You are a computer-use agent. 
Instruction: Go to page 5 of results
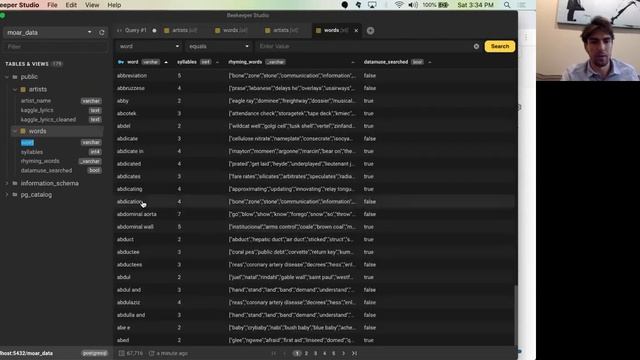click(333, 353)
